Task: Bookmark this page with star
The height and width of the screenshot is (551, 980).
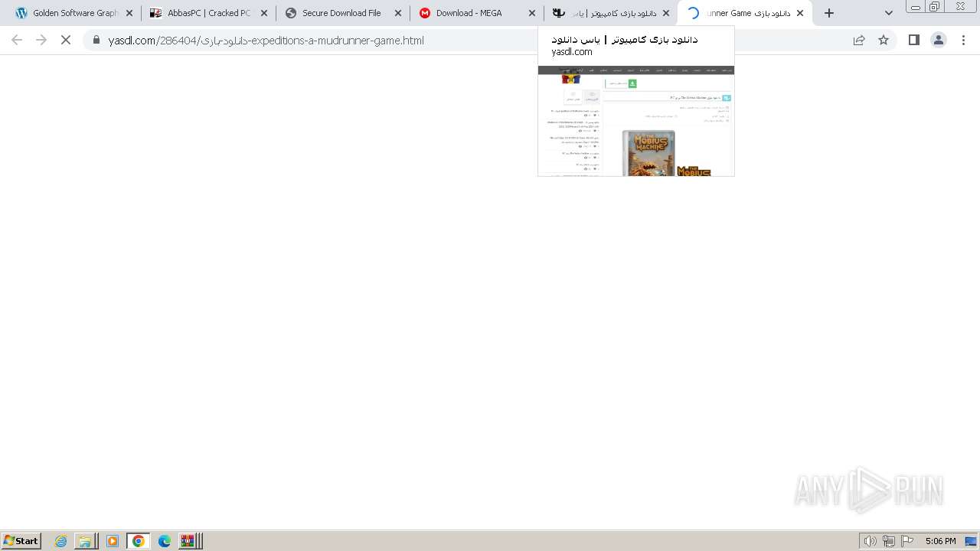Action: pyautogui.click(x=884, y=40)
